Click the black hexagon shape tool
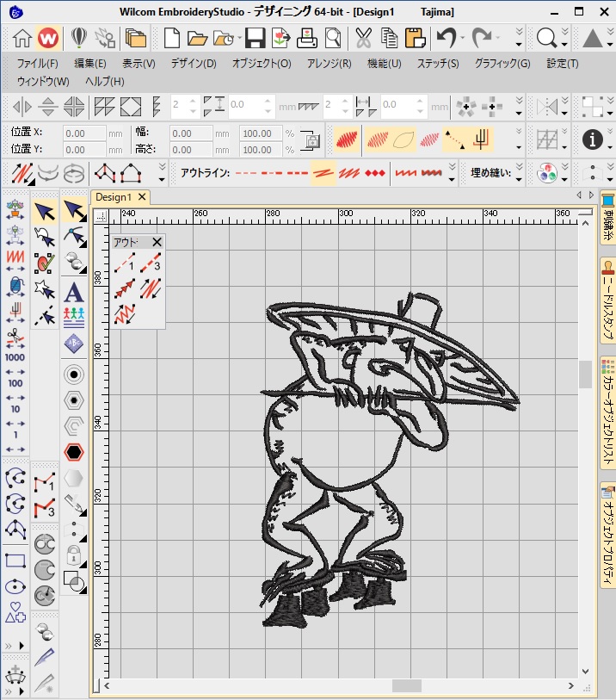 pos(74,452)
